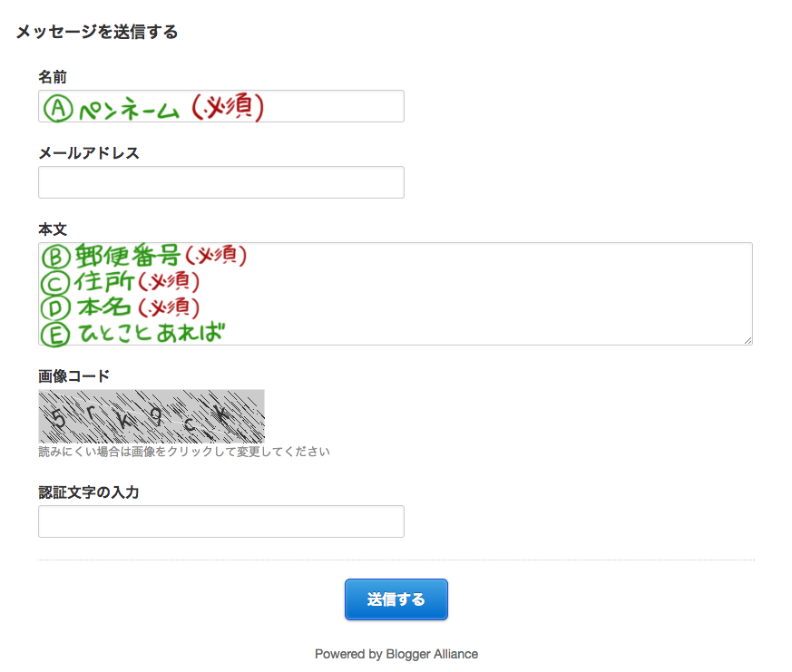Grab the 本文 textarea resize handle
The height and width of the screenshot is (672, 792).
click(x=748, y=340)
